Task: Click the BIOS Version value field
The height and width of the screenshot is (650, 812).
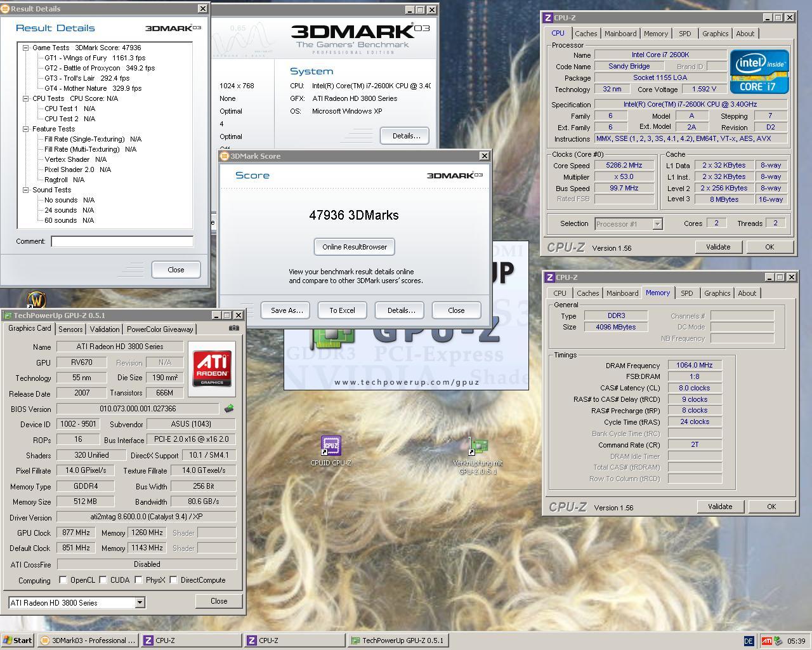Action: pyautogui.click(x=138, y=409)
